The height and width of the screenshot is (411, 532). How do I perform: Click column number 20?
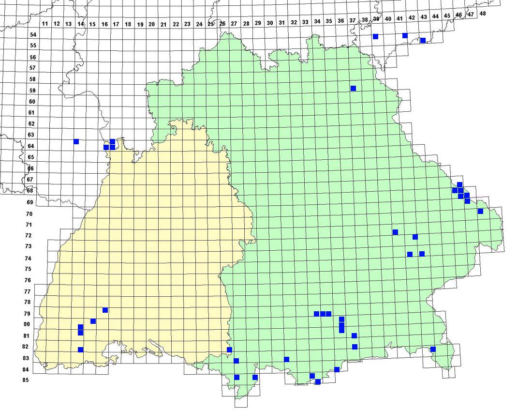click(x=152, y=24)
